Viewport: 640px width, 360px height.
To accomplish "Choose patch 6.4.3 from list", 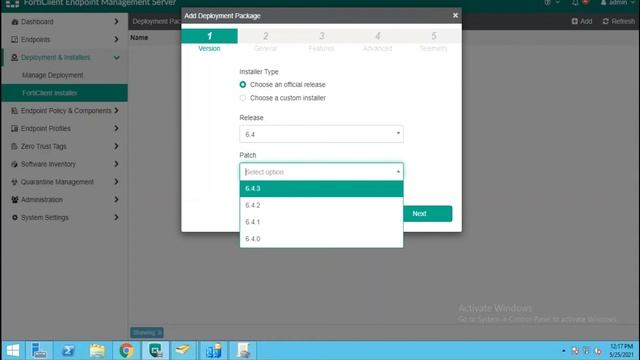I will (x=321, y=189).
